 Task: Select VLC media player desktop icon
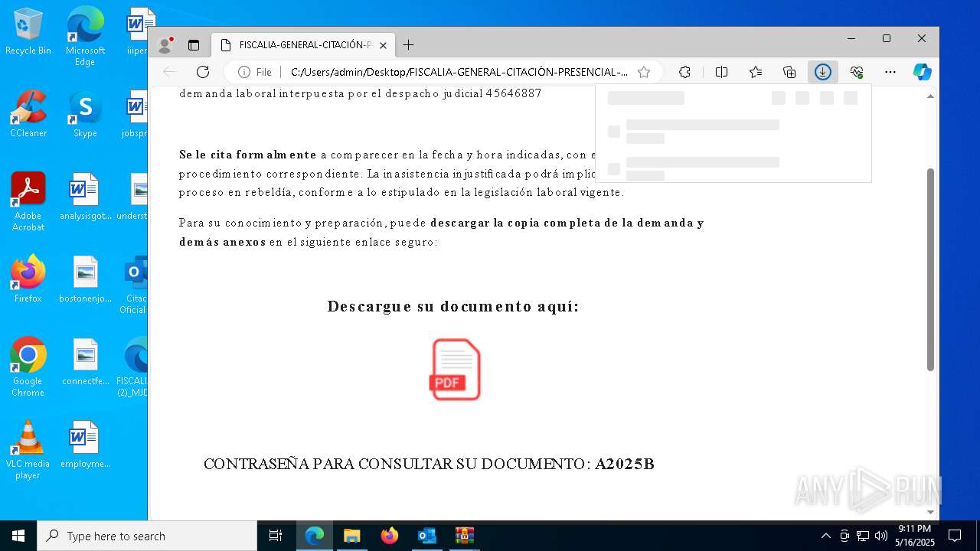(x=28, y=450)
